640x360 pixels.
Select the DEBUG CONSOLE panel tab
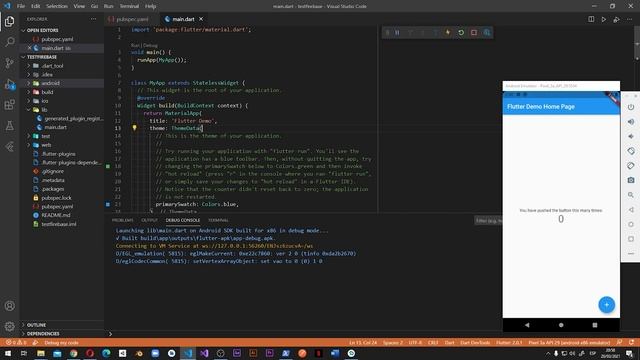182,220
